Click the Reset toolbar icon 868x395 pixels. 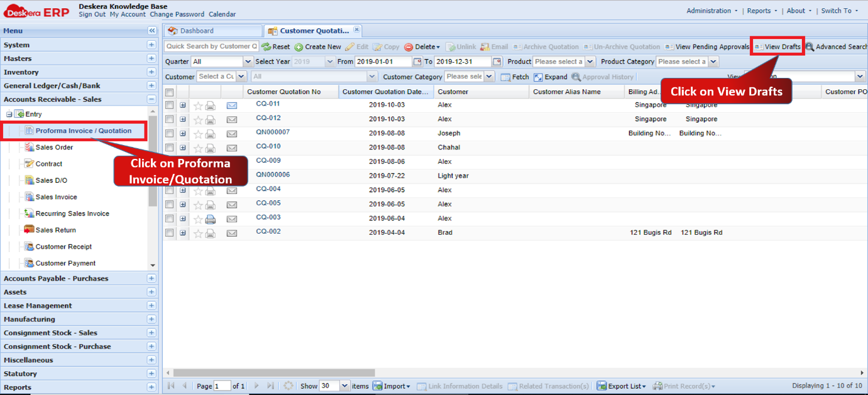(266, 47)
